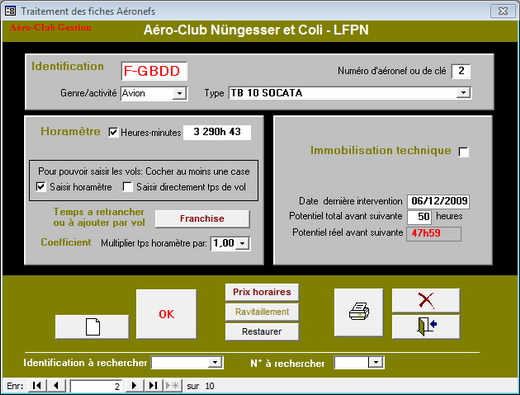Click the Numéro d'aéronef field showing 2
Viewport: 520px width, 395px height.
pos(461,71)
